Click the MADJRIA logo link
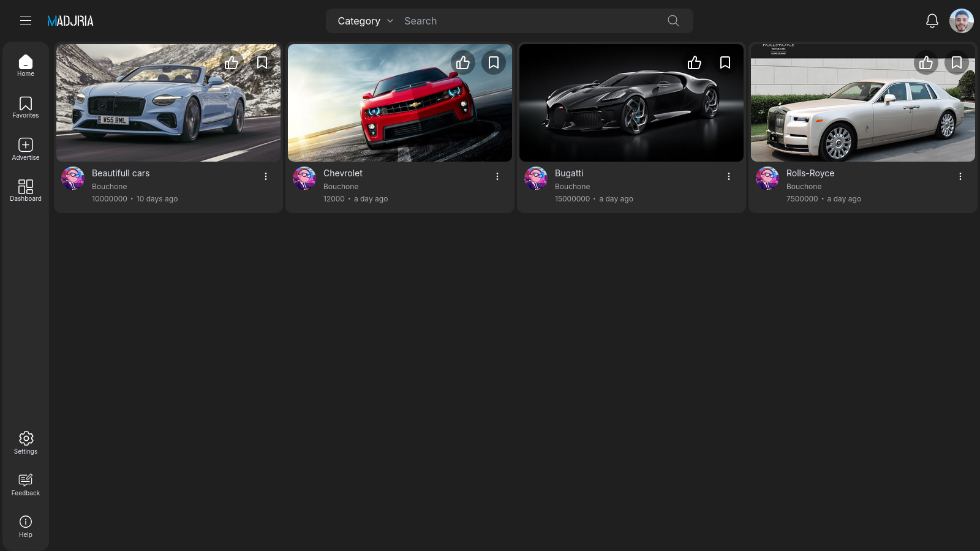This screenshot has height=551, width=980. [x=70, y=21]
